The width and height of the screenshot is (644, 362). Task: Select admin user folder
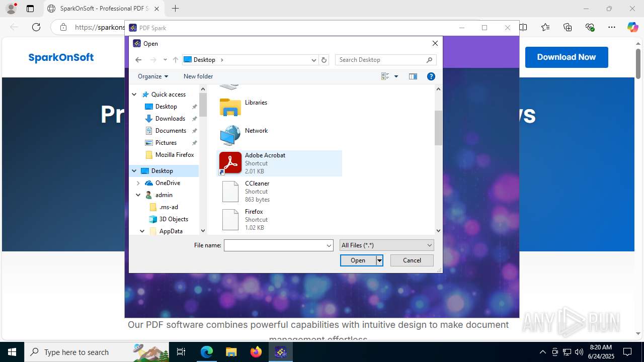tap(164, 195)
